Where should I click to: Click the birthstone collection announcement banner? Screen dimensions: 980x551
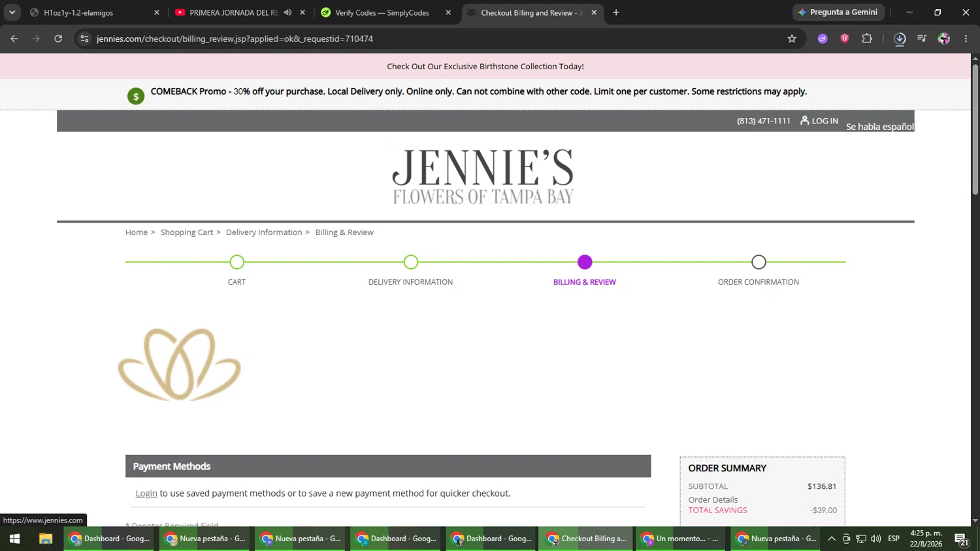485,67
